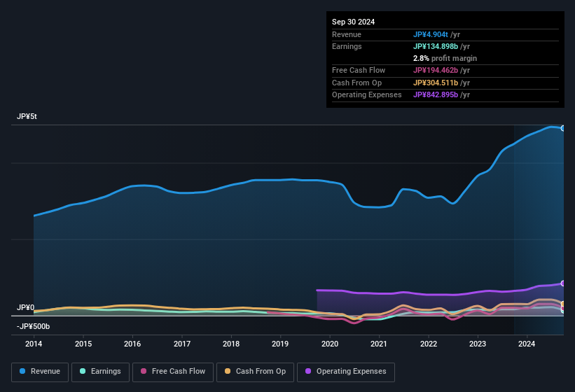Click the pink dot beside Free Cash Flow

144,371
